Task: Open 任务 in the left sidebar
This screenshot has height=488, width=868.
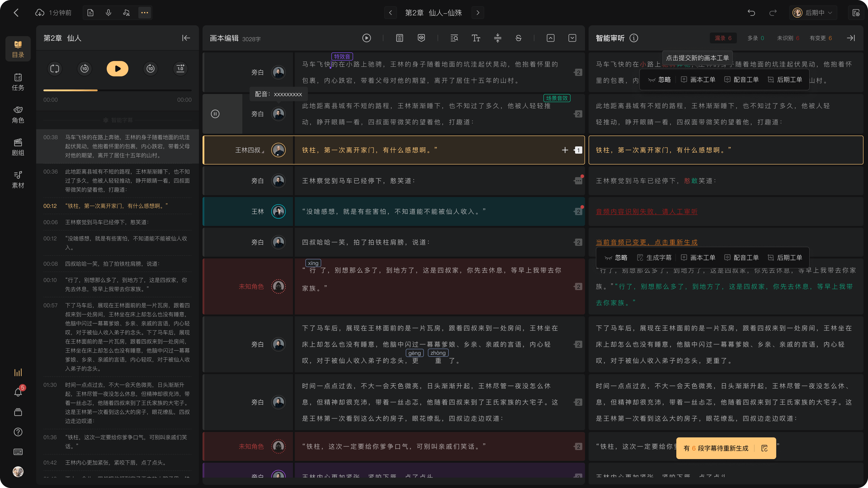Action: (x=18, y=82)
